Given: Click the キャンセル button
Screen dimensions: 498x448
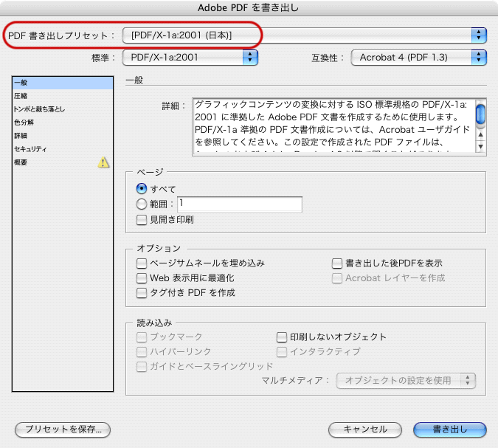Looking at the screenshot, I should 365,430.
